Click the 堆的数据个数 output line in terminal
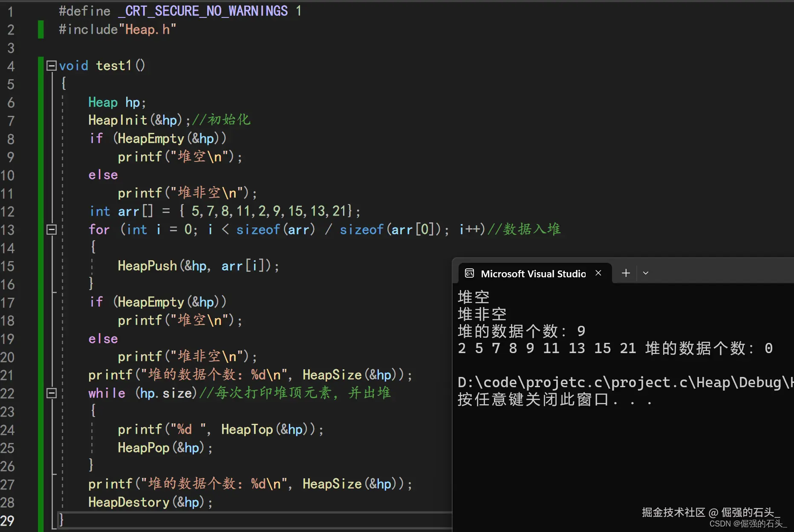 (x=521, y=331)
